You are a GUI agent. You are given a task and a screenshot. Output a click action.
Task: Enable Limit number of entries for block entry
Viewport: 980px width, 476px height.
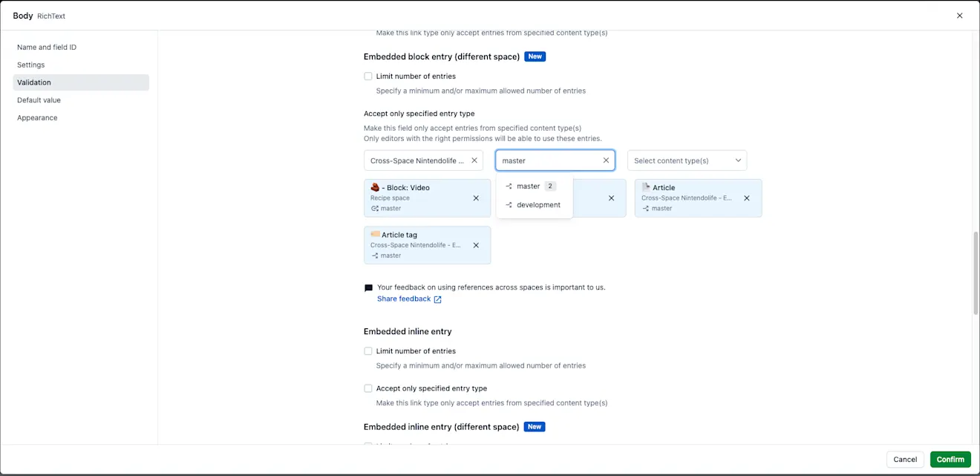coord(368,76)
